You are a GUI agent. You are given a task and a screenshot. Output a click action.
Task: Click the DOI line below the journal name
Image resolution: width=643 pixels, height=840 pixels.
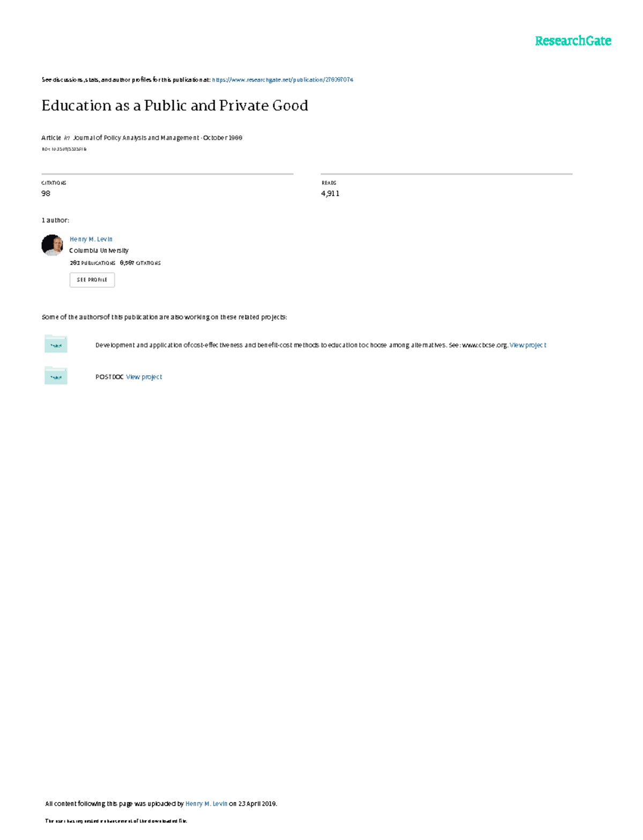[64, 149]
